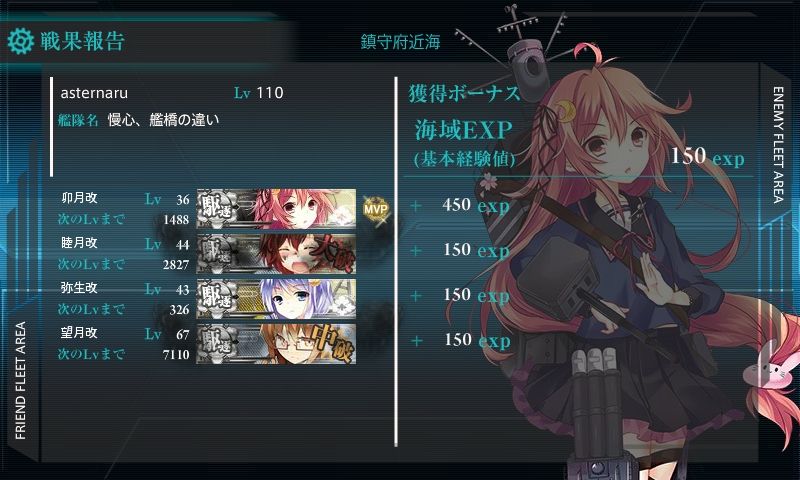
Task: Click the 中破 damage stamp on 望月改
Action: tap(332, 344)
